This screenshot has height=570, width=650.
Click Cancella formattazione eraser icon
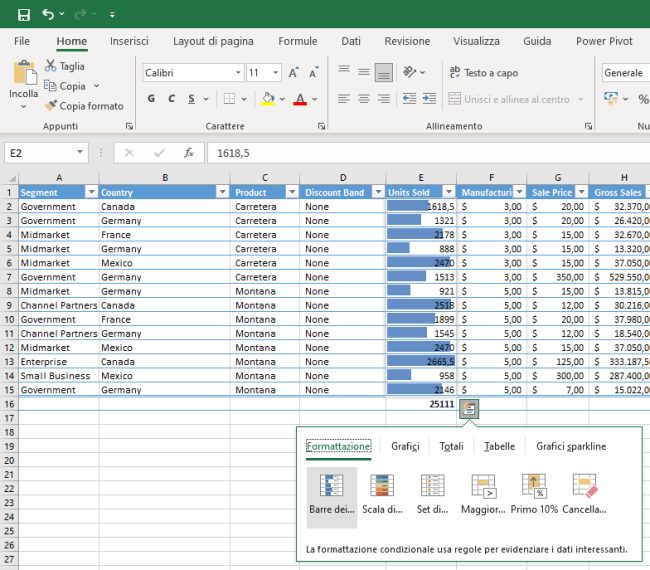(584, 486)
